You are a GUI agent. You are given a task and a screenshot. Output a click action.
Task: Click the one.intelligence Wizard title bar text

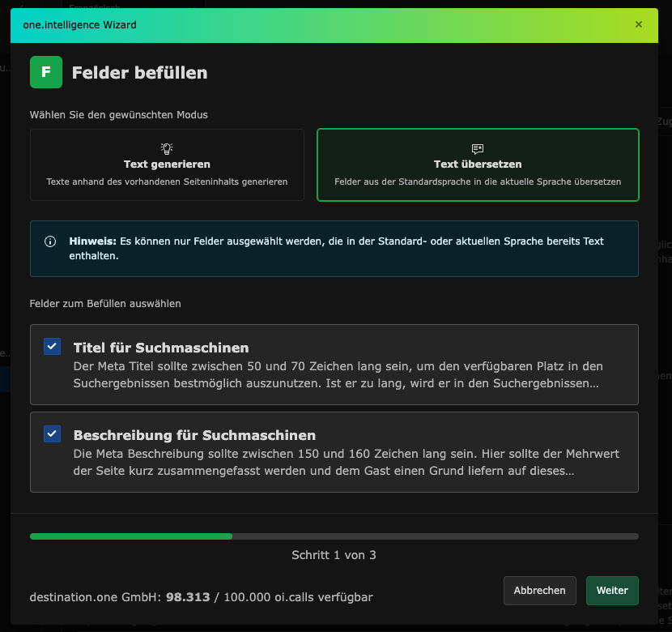[79, 25]
